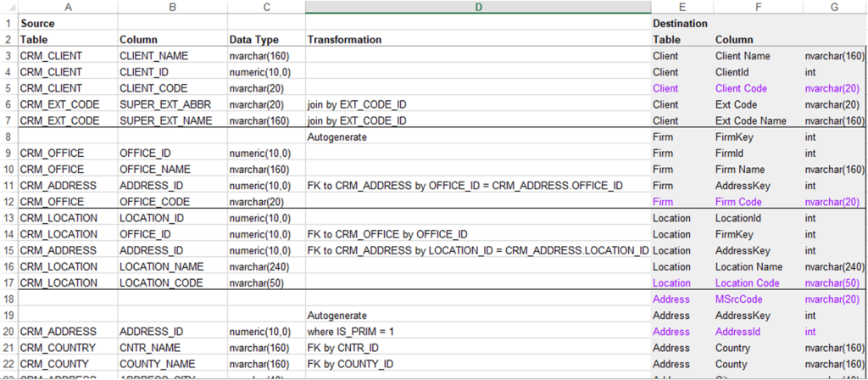Select the purple Firm Code cell
The image size is (868, 380).
[758, 202]
